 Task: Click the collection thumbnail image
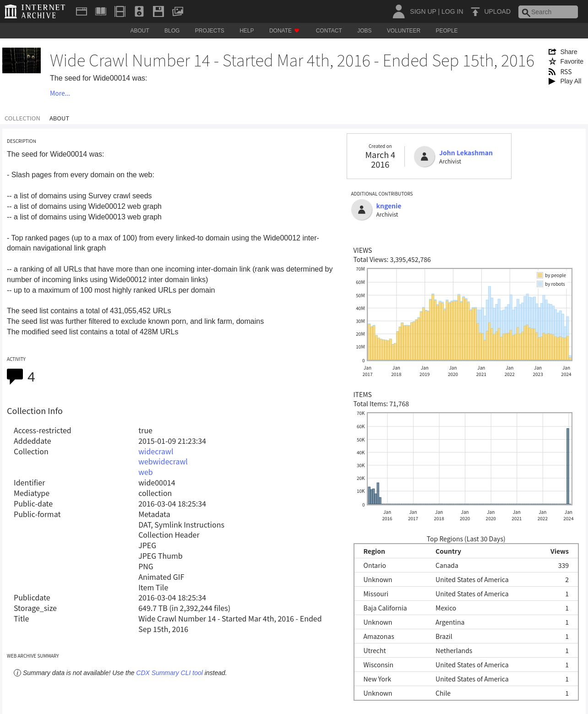[22, 60]
